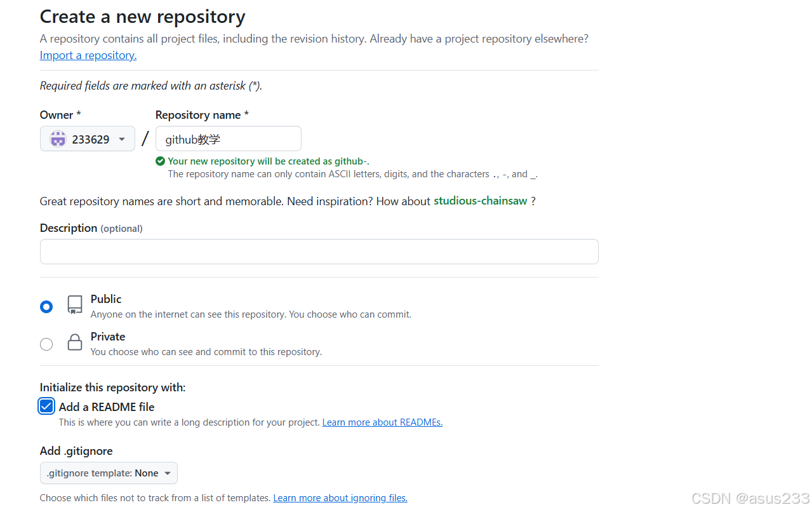Click the "Add .gitignore" heading text
Image resolution: width=812 pixels, height=512 pixels.
coord(76,451)
